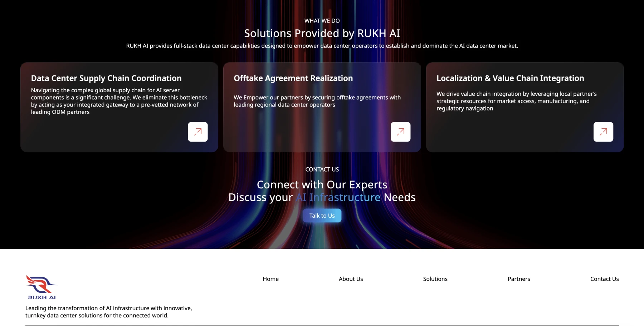The height and width of the screenshot is (326, 644).
Task: Click the Connect with Our Experts heading
Action: [x=322, y=184]
